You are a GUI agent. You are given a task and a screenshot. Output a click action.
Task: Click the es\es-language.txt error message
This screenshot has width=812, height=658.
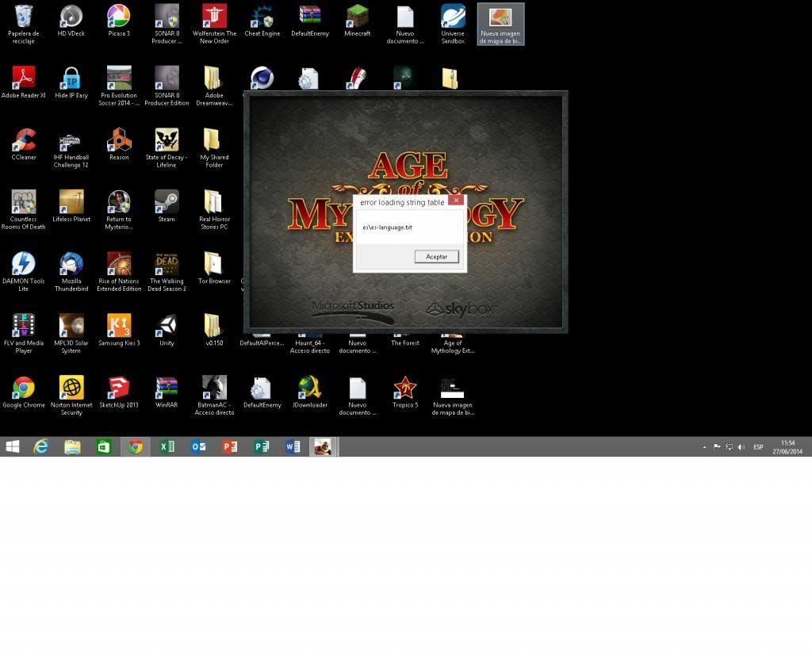pyautogui.click(x=387, y=228)
